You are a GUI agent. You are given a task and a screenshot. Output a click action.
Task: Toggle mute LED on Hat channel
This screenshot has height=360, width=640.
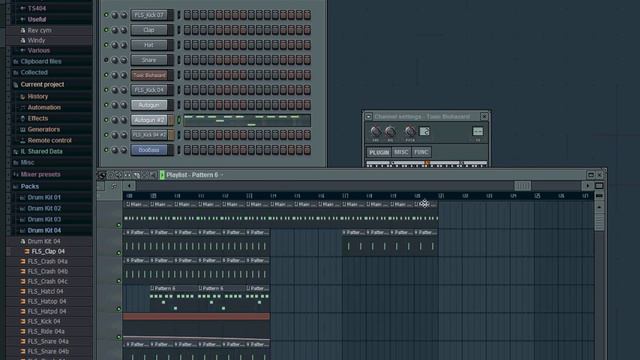pyautogui.click(x=106, y=45)
